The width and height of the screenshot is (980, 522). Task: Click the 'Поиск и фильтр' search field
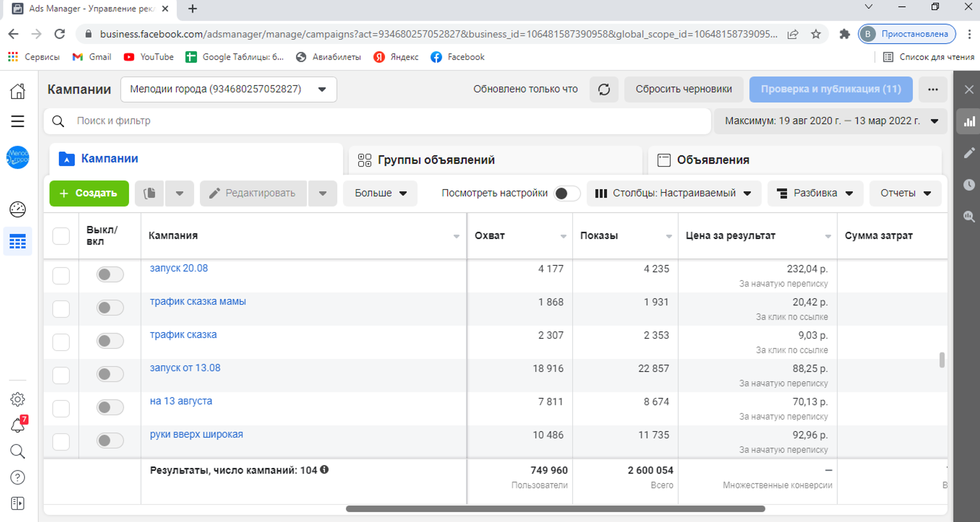click(x=377, y=121)
